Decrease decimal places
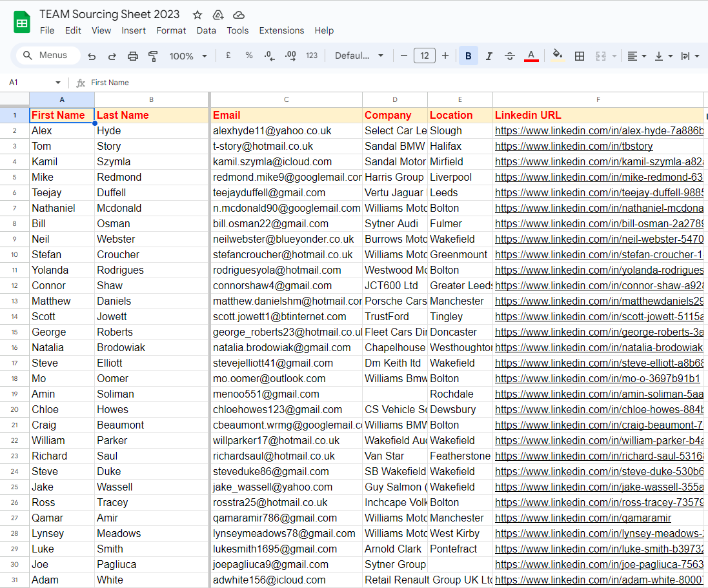This screenshot has height=588, width=708. [x=270, y=56]
